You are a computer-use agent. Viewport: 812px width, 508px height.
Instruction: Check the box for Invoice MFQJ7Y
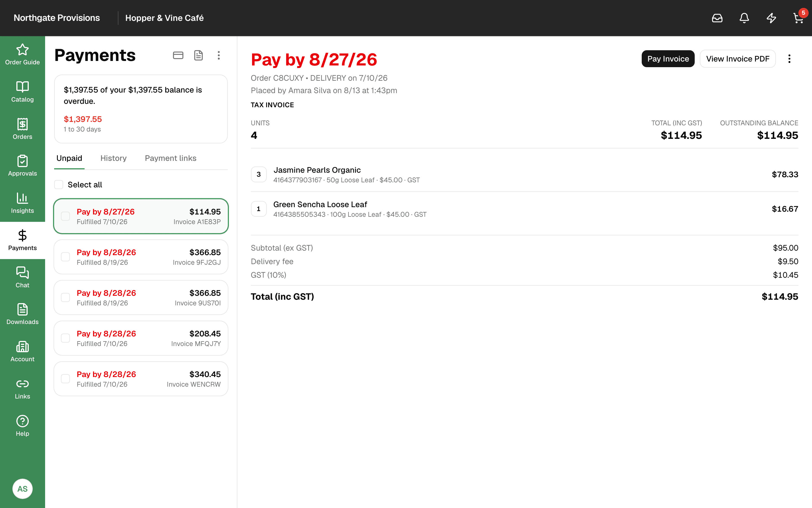65,338
